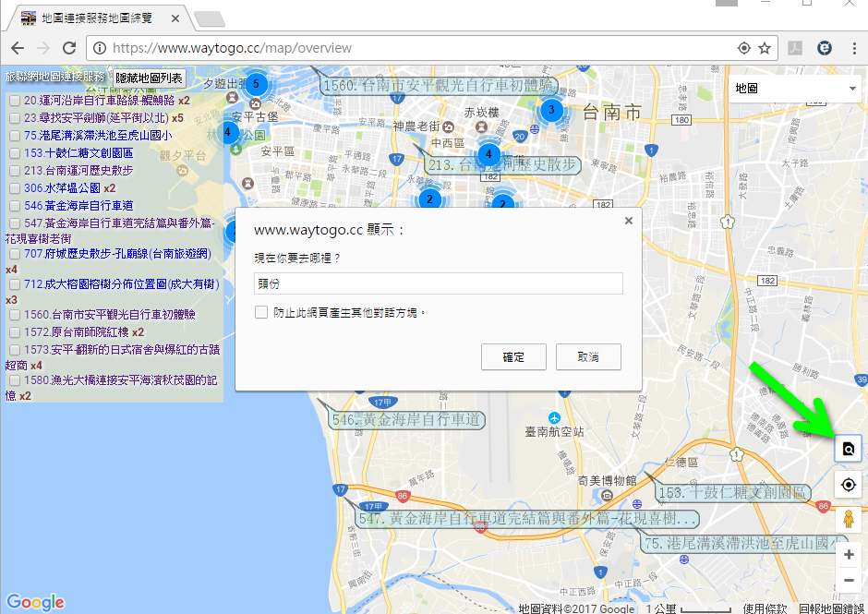Open link 1572.原台南師院紅樓
Screen dimensions: 868x614
[x=77, y=332]
